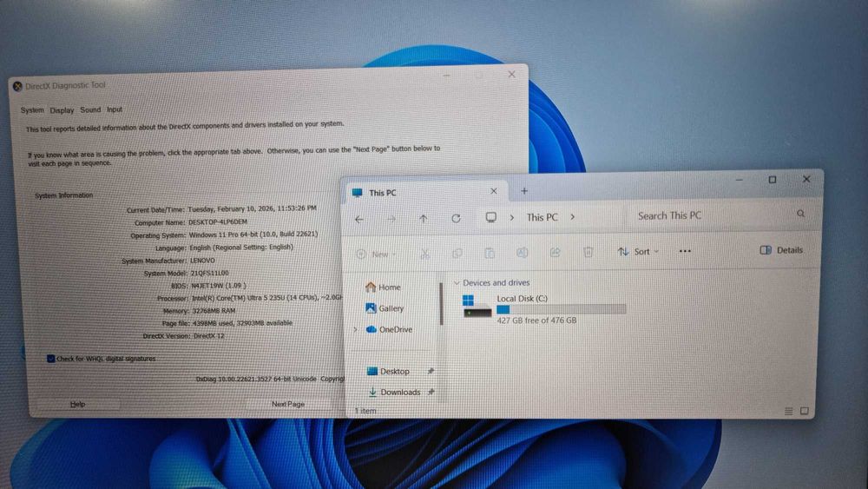
Task: Click chevron after This PC in address bar
Action: click(x=572, y=216)
